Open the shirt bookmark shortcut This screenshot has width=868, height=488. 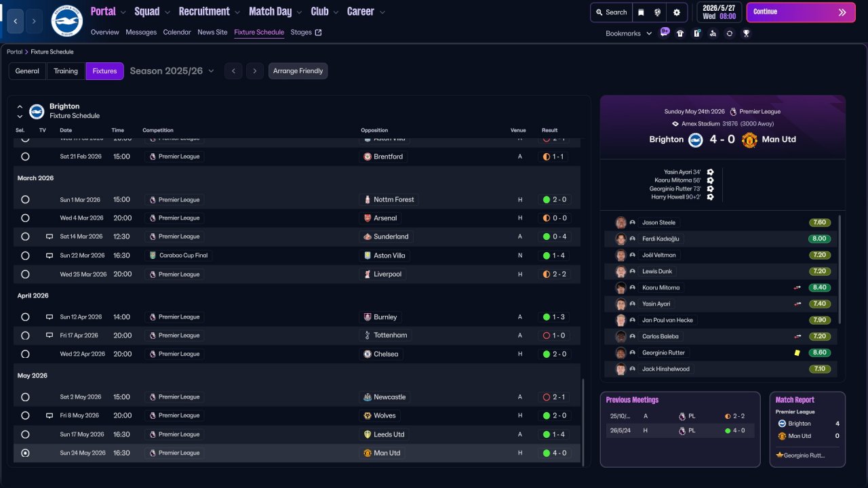(680, 33)
